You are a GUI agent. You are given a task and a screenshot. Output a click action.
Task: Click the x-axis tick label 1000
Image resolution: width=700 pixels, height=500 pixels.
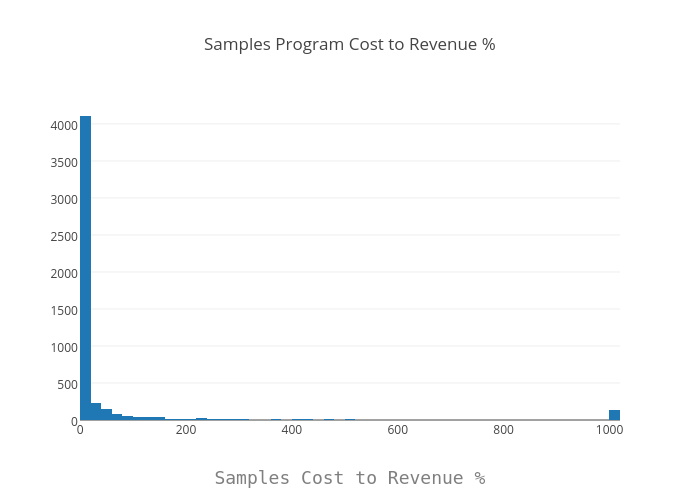click(x=609, y=430)
